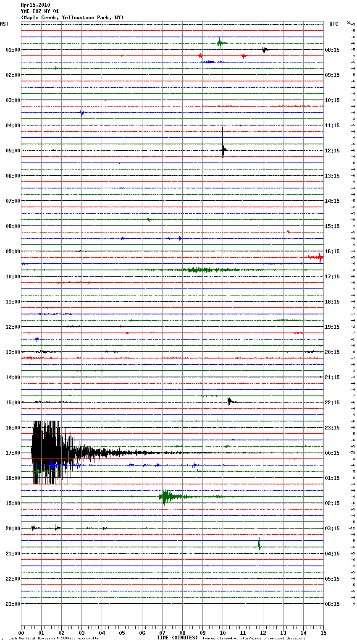Viewport: 357px width, 644px height.
Task: Select the 03:00 MST time label
Action: [x=13, y=100]
